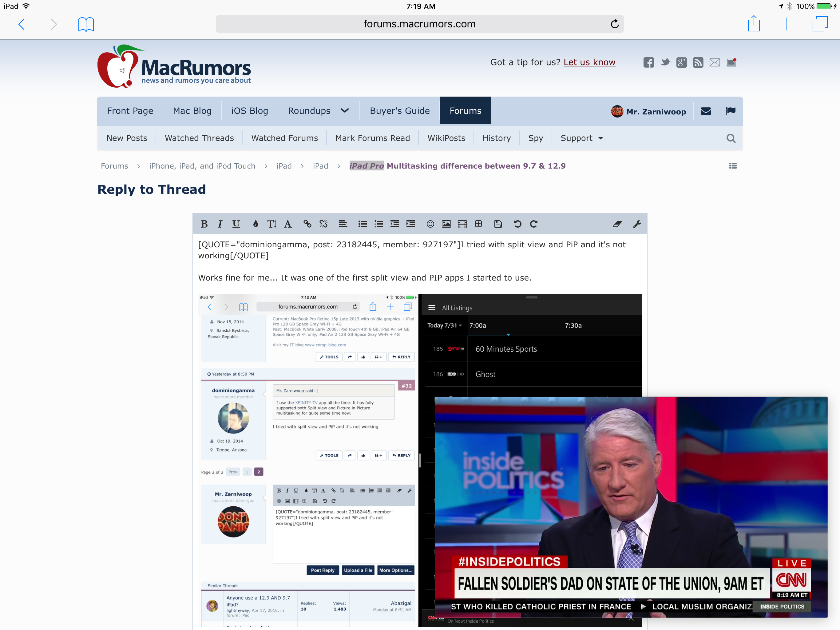
Task: Click the Let us know link
Action: pos(589,62)
